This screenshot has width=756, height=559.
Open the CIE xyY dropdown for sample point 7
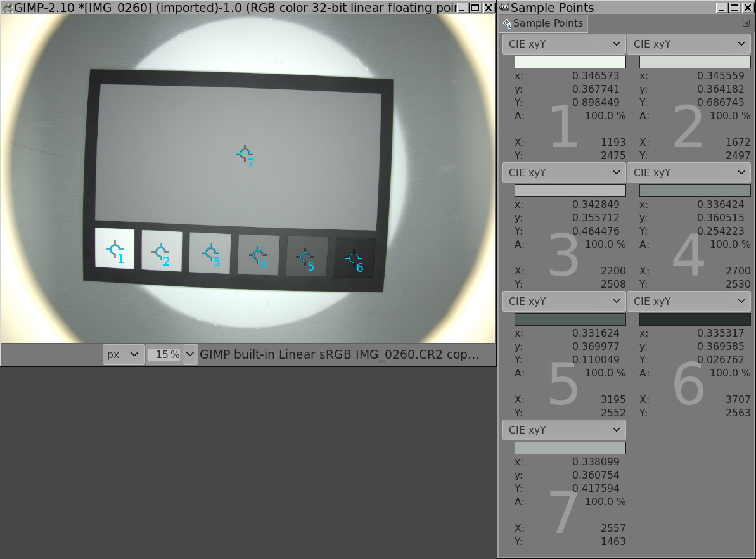[563, 430]
